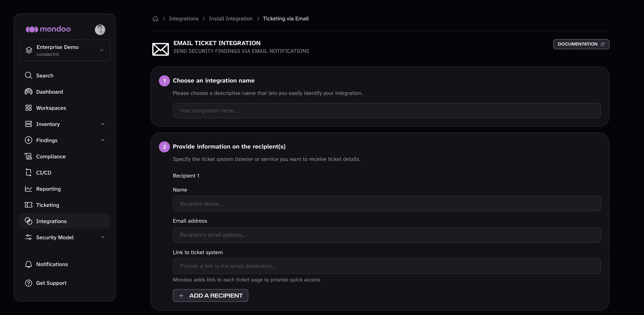Viewport: 644px width, 315px height.
Task: Click the Enterprise Demo layers icon
Action: (x=29, y=50)
